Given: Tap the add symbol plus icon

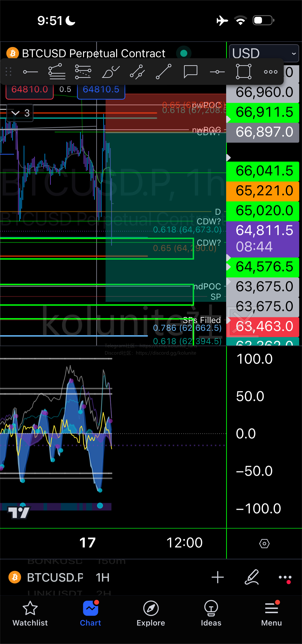Looking at the screenshot, I should point(218,577).
